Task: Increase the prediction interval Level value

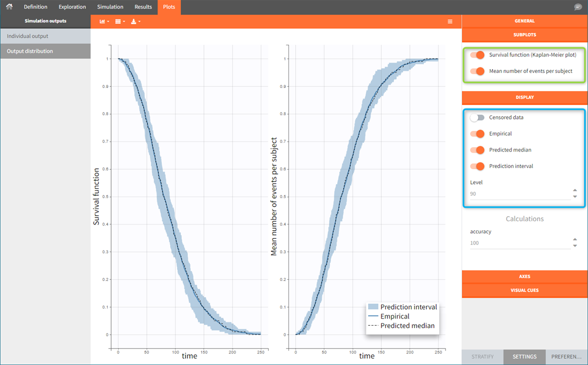Action: (x=575, y=191)
